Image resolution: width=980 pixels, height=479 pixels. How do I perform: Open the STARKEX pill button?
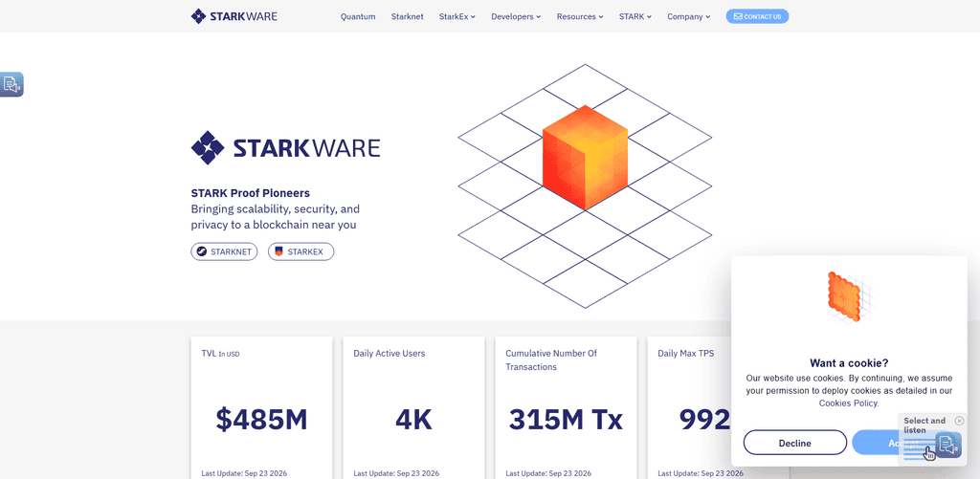click(301, 251)
